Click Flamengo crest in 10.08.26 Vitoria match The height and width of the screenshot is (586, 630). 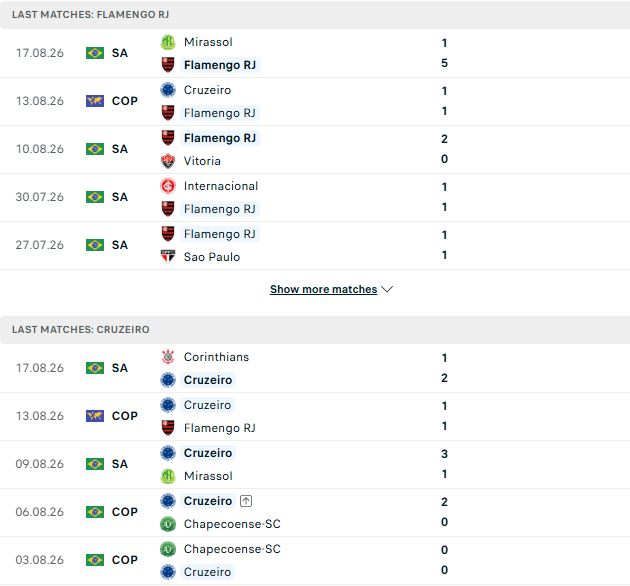tap(168, 138)
